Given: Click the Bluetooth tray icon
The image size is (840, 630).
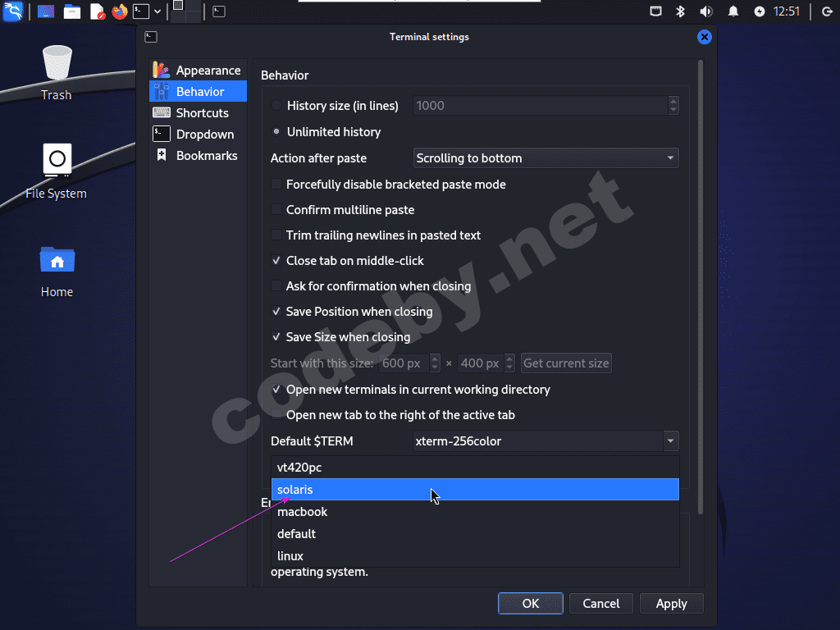Looking at the screenshot, I should click(x=680, y=11).
